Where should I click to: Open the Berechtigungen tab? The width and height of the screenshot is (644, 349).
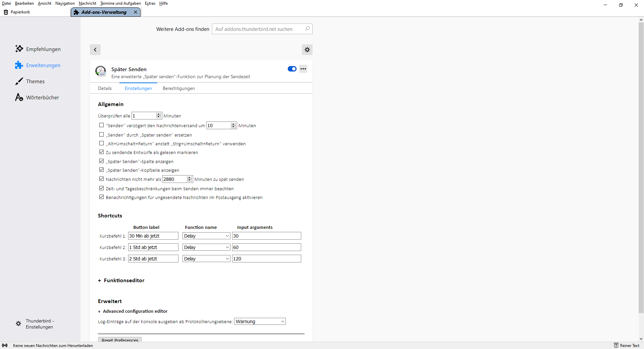179,88
